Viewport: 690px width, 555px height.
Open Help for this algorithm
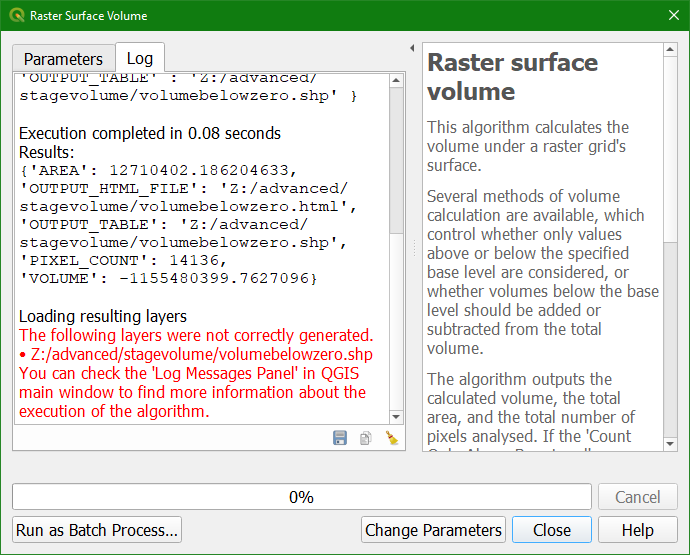(637, 530)
